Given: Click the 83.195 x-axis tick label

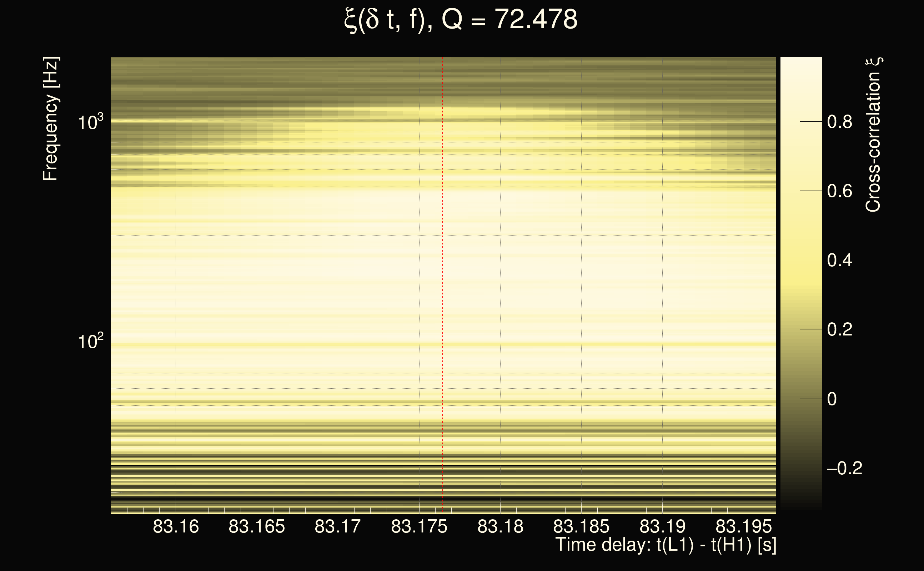Looking at the screenshot, I should tap(743, 526).
